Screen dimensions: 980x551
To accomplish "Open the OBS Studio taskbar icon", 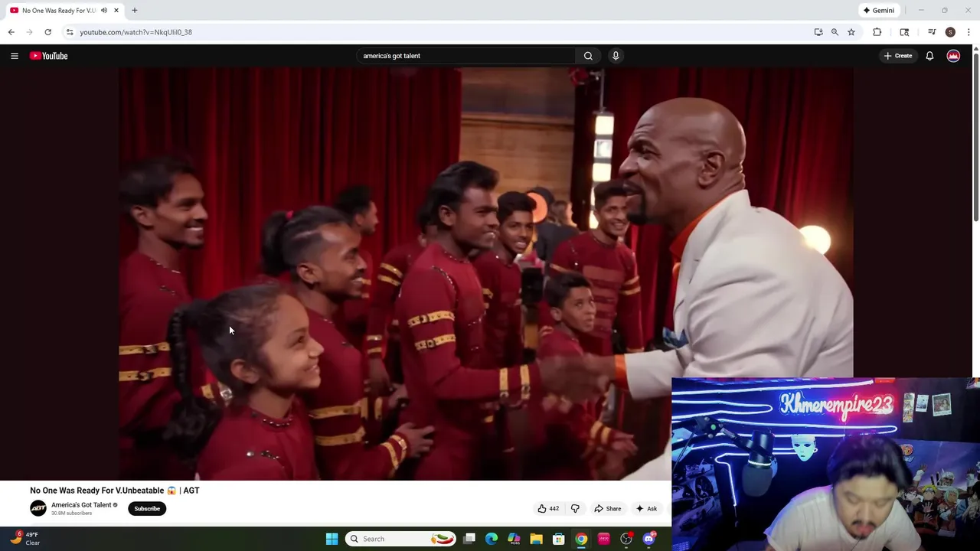I will pyautogui.click(x=626, y=539).
